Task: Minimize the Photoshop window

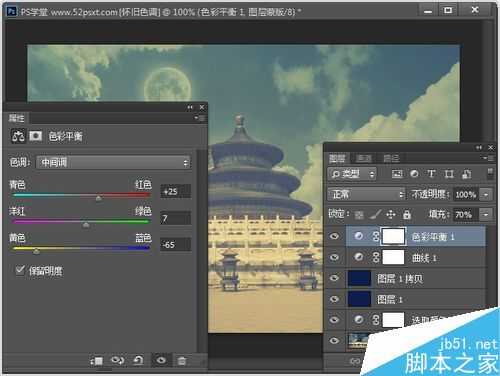Action: point(428,11)
